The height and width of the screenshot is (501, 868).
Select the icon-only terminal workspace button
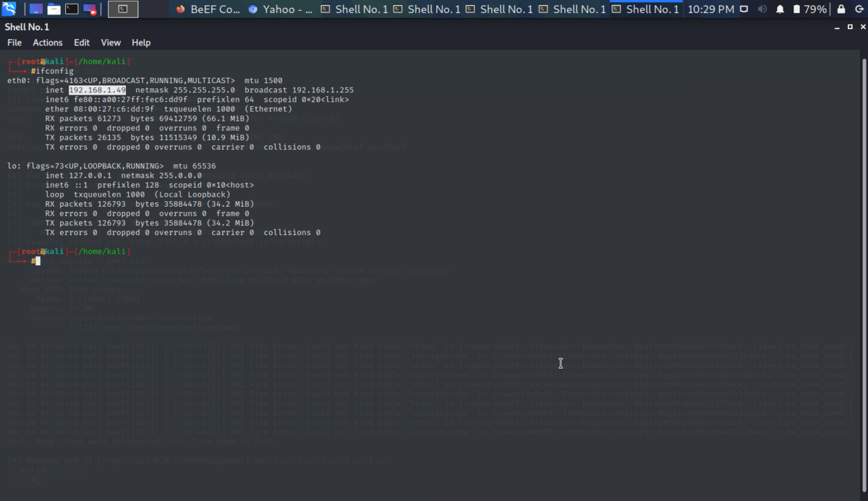(123, 9)
